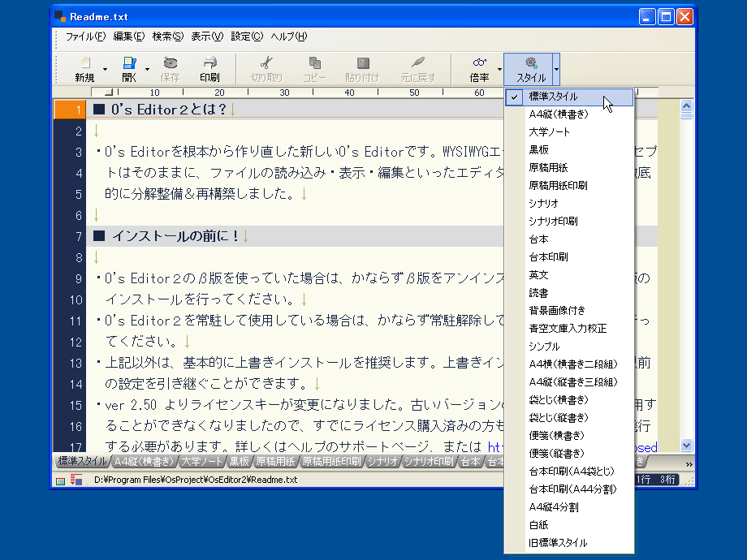Switch to the 標準スタイル bottom tab
Screen dimensions: 747x560
pos(82,461)
